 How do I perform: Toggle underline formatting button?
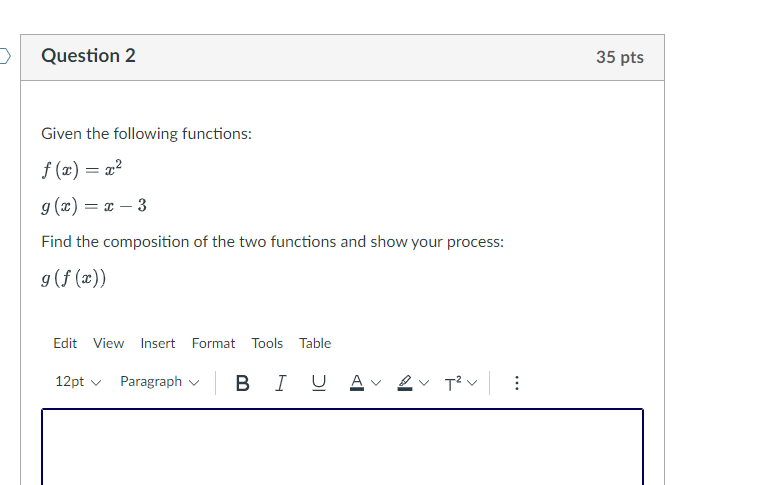tap(319, 383)
